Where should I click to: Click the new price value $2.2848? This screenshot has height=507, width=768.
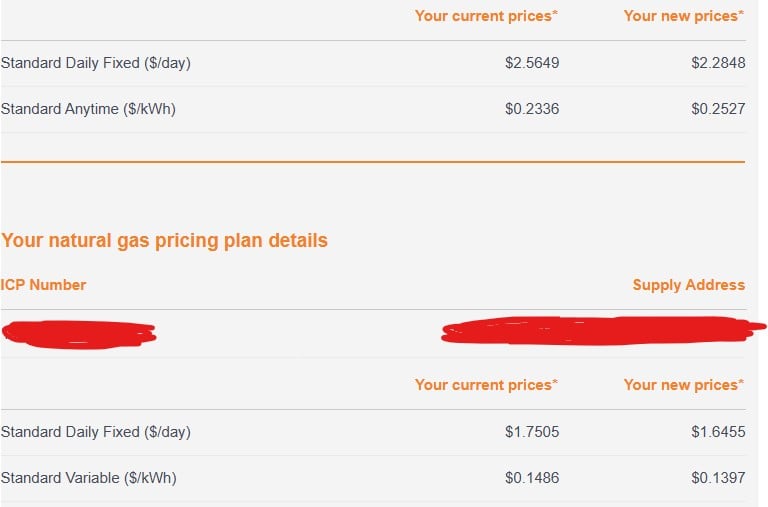[718, 63]
